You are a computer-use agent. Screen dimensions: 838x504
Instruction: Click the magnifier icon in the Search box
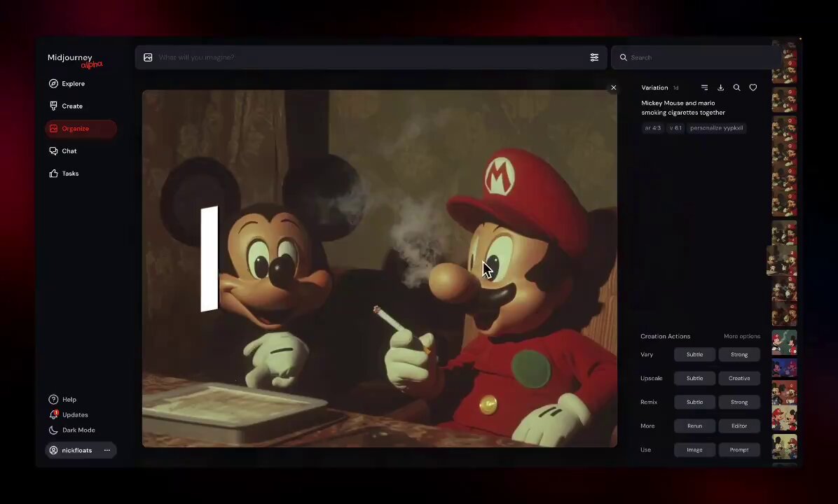[x=623, y=57]
